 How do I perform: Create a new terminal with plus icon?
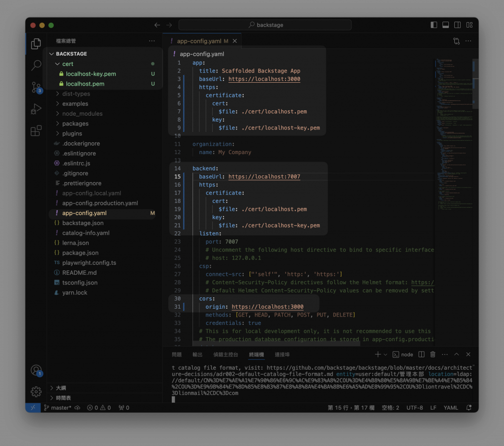(378, 354)
